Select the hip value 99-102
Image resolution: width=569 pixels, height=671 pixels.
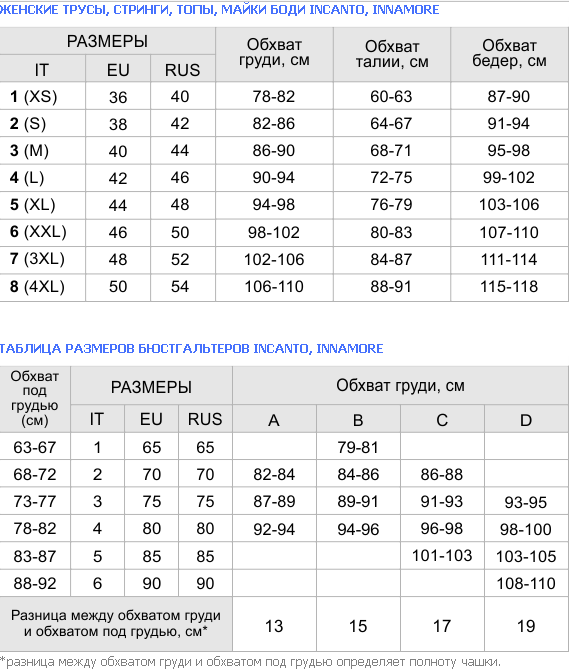tap(509, 178)
